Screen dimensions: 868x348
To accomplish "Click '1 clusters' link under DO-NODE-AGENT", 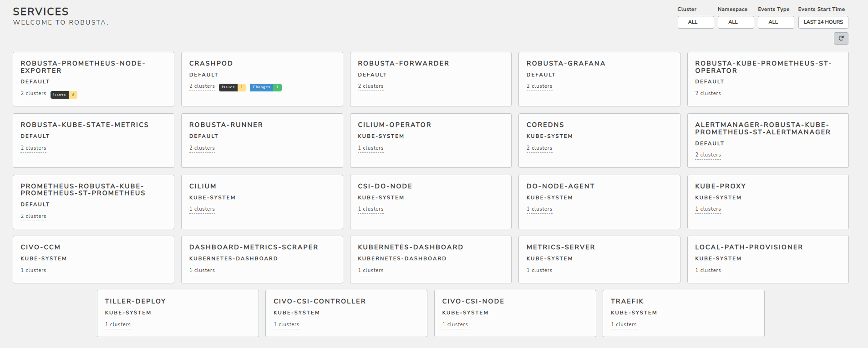I will click(539, 209).
